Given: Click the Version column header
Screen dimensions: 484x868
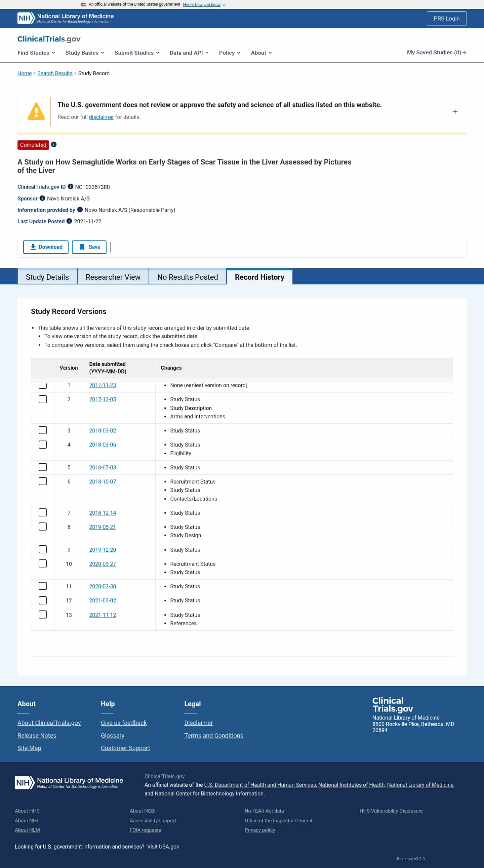Looking at the screenshot, I should [x=69, y=368].
